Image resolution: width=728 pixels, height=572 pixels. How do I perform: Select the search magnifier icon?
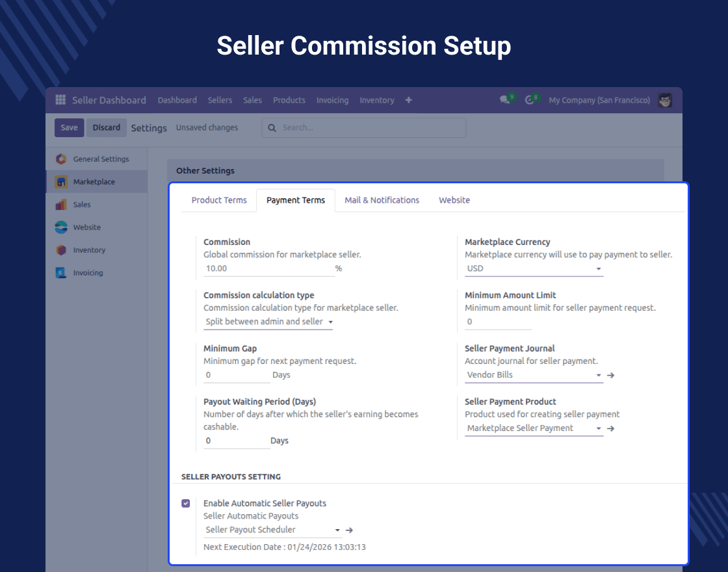(272, 127)
